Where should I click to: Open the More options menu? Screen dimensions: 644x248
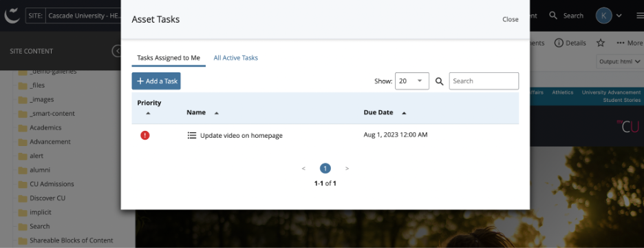pyautogui.click(x=630, y=43)
